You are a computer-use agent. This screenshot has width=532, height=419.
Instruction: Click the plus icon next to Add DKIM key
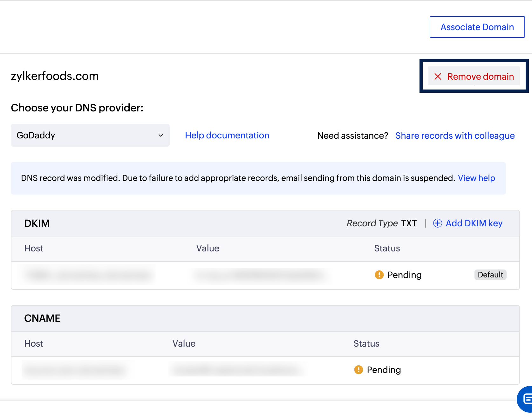click(x=438, y=223)
